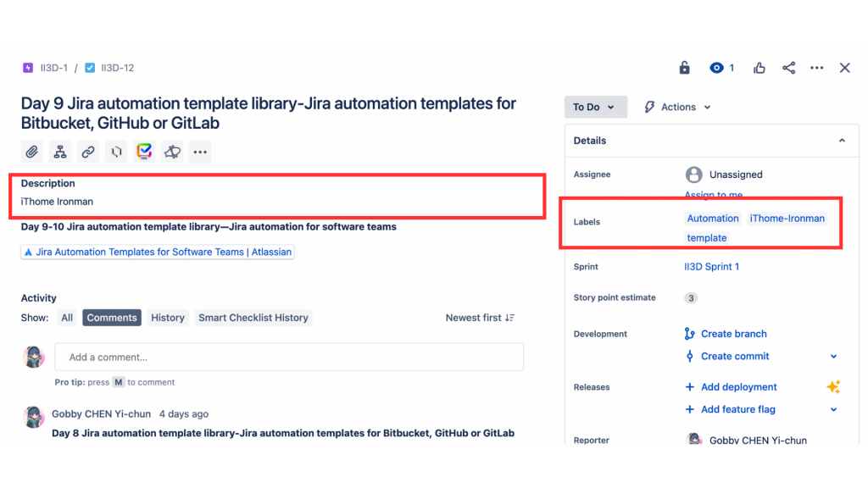Click the issue title heading

pyautogui.click(x=269, y=113)
